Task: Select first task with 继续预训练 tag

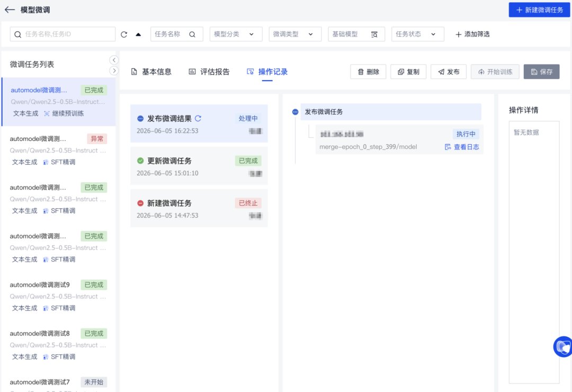Action: (59, 102)
